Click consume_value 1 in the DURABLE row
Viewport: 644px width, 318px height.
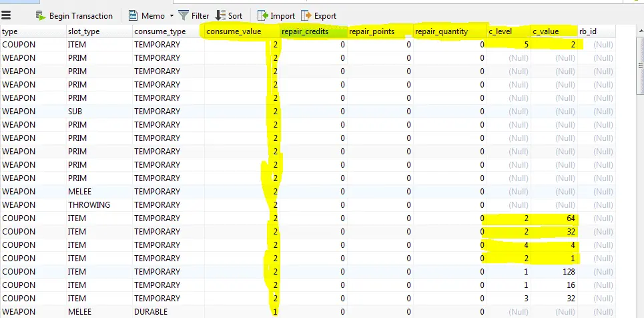[242, 312]
